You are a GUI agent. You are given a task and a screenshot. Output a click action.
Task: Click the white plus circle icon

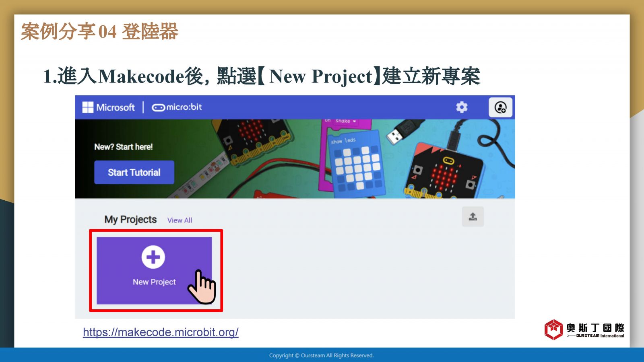tap(153, 257)
